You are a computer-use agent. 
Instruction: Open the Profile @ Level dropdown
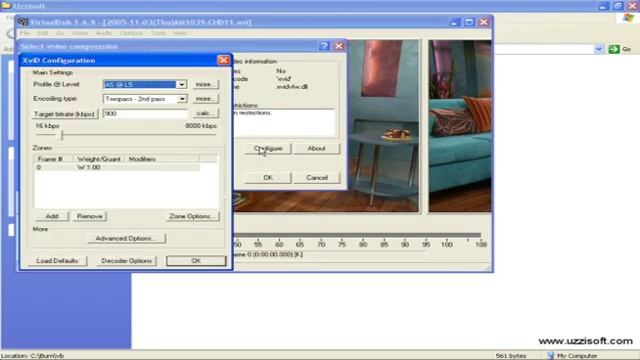181,84
